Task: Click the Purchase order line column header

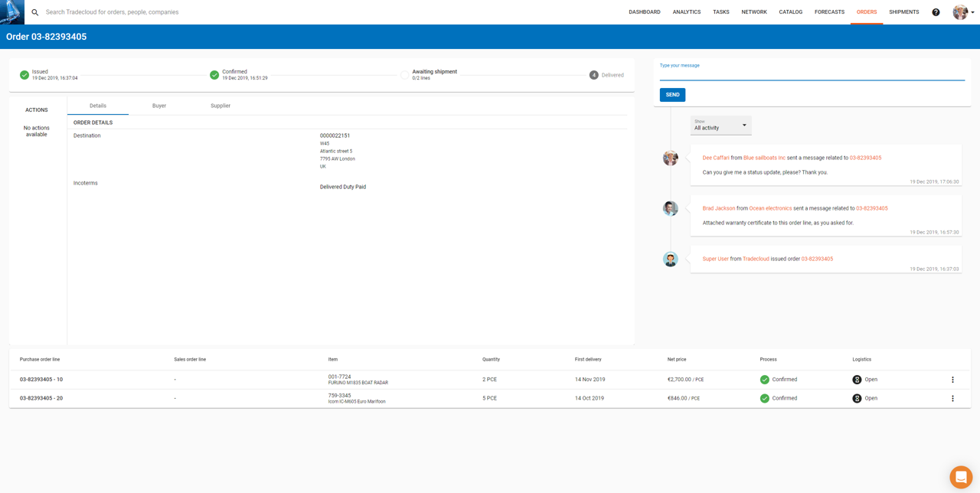Action: 40,360
